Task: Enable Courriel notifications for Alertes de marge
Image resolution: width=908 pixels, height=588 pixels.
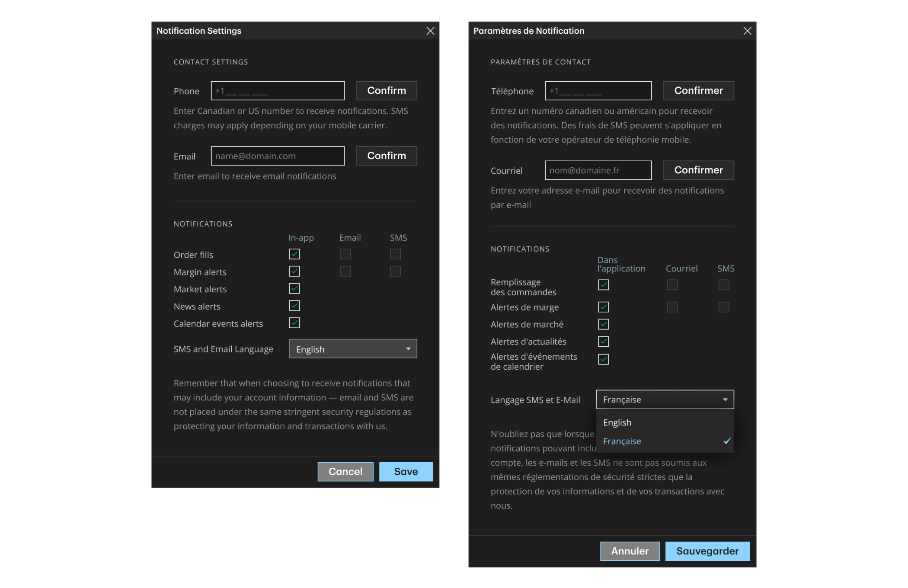Action: click(672, 307)
